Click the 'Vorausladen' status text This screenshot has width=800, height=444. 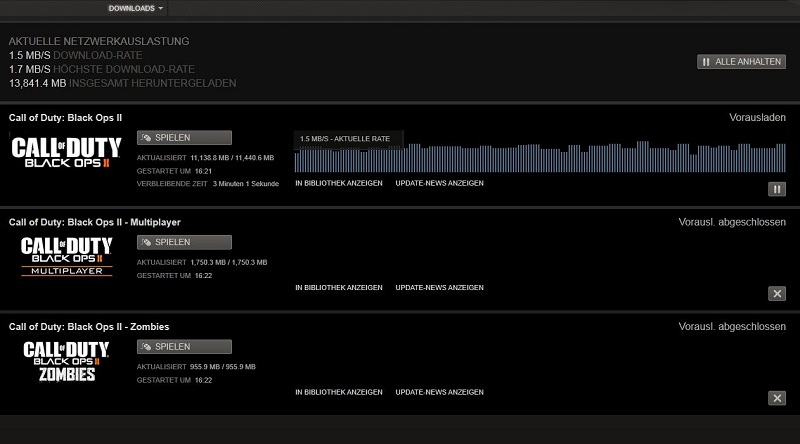[757, 118]
